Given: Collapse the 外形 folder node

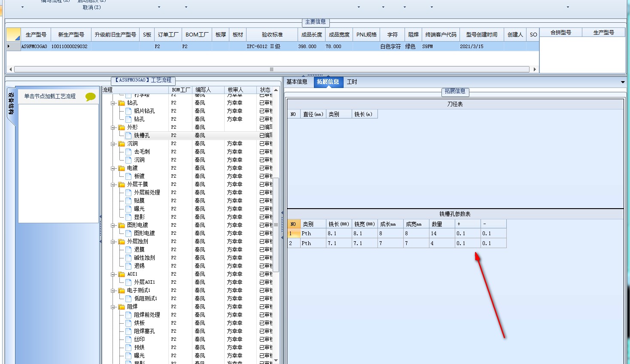Looking at the screenshot, I should pyautogui.click(x=113, y=127).
